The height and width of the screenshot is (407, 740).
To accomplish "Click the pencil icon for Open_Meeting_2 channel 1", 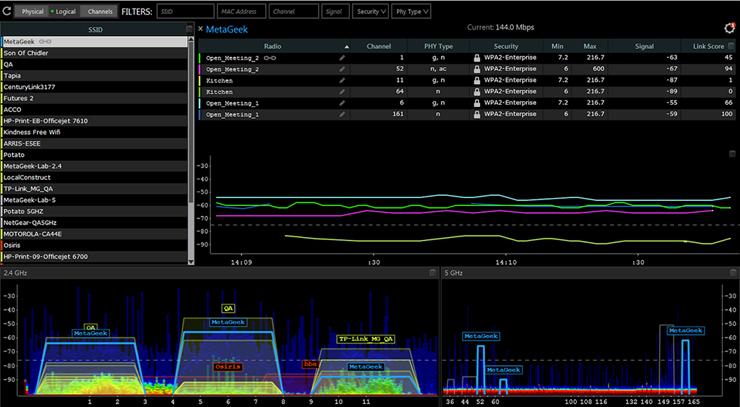I will tap(342, 59).
